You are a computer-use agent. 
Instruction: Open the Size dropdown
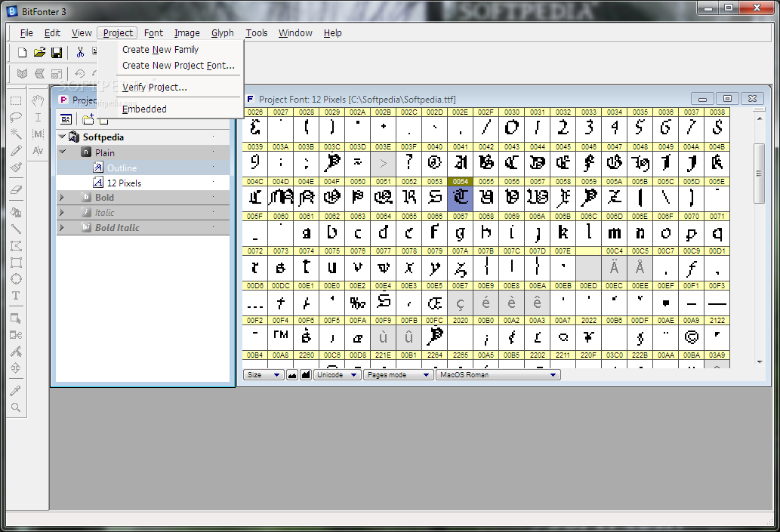(x=264, y=375)
